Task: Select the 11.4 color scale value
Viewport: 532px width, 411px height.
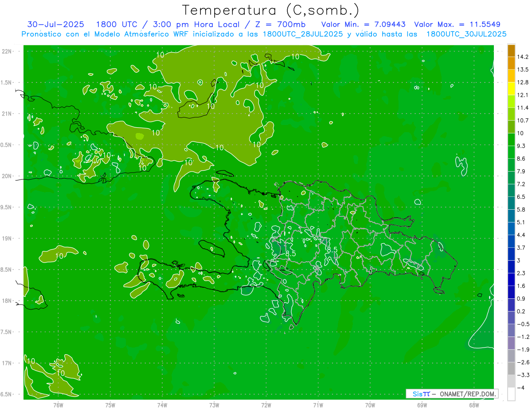Action: [523, 108]
